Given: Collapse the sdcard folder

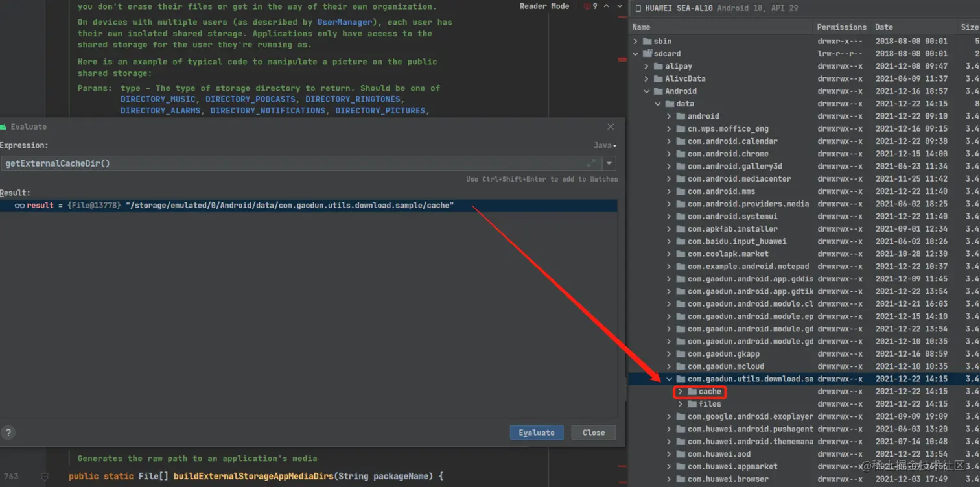Looking at the screenshot, I should (x=636, y=54).
